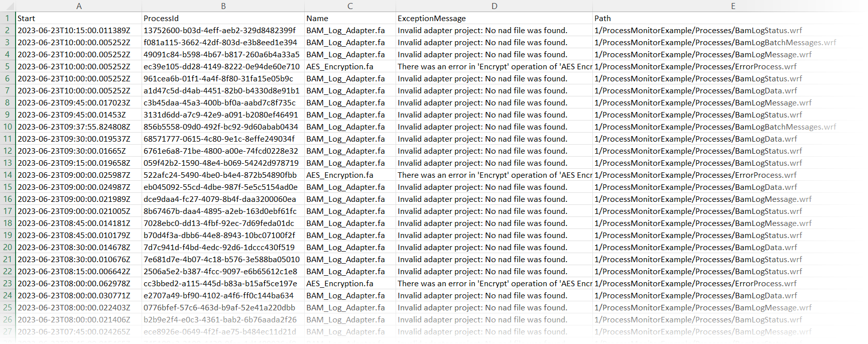Image resolution: width=868 pixels, height=344 pixels.
Task: Click the "Start" header cell
Action: (x=27, y=19)
